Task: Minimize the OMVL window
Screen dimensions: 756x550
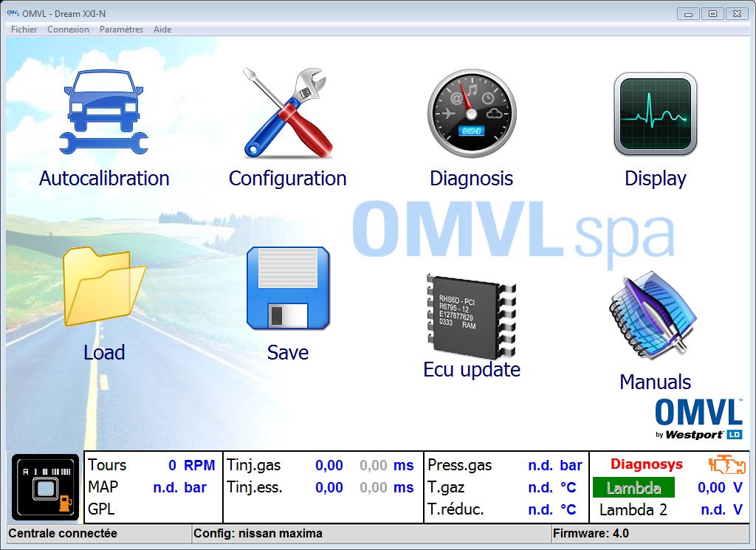Action: pos(689,14)
